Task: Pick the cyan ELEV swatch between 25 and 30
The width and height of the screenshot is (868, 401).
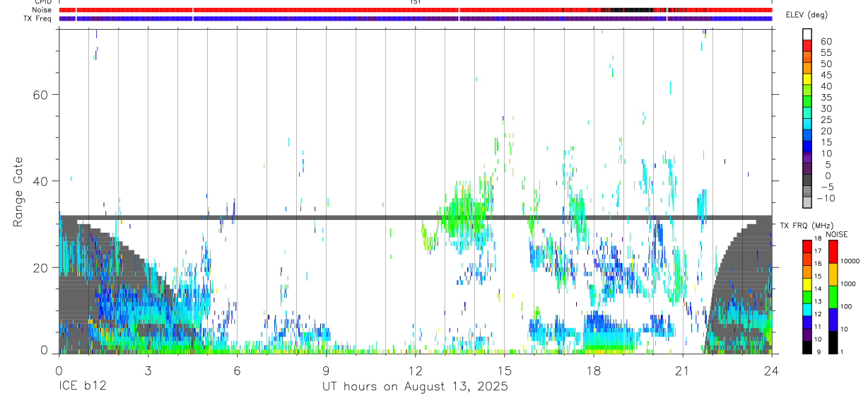Action: pos(807,113)
